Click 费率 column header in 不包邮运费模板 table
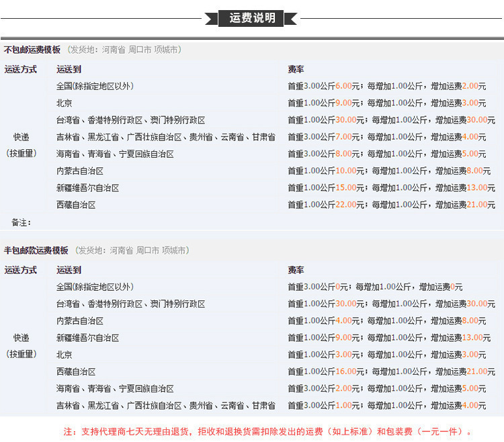The height and width of the screenshot is (442, 504). pos(296,69)
